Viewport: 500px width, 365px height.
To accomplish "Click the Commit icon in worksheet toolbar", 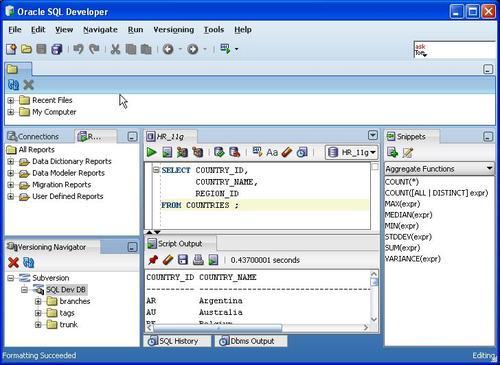I will 219,152.
